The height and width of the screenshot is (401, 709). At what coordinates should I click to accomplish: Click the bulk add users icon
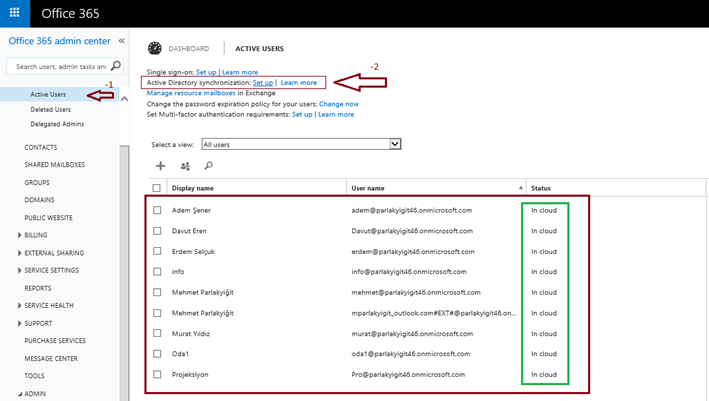(185, 166)
